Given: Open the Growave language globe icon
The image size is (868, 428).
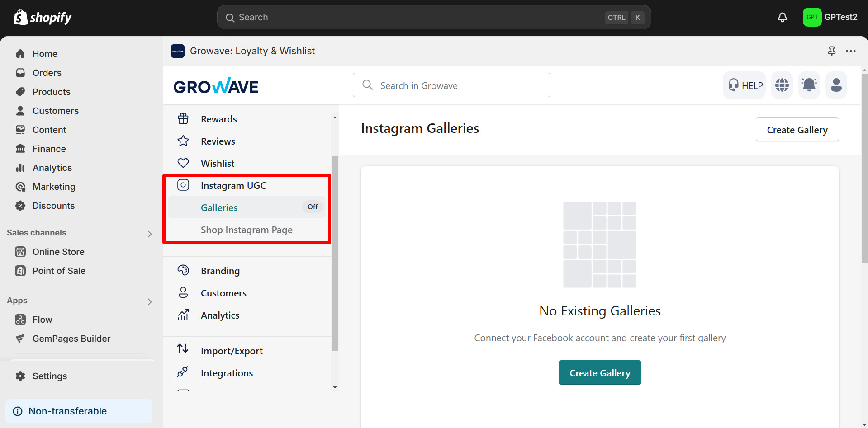Looking at the screenshot, I should (x=782, y=85).
